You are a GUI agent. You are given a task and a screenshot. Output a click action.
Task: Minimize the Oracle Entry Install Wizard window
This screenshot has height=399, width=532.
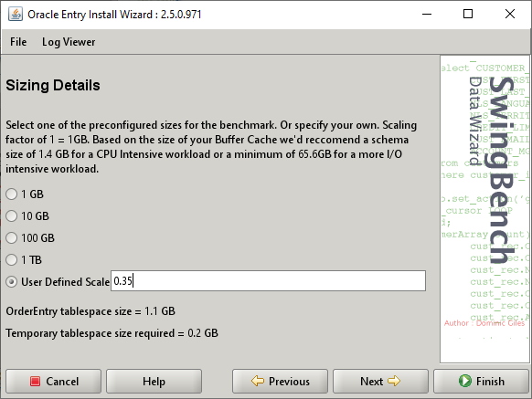click(x=427, y=15)
